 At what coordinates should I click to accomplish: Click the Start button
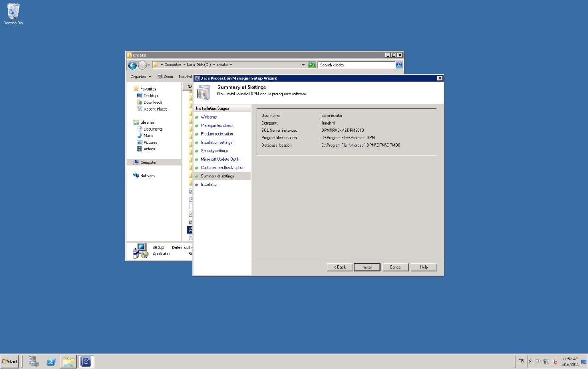point(10,361)
